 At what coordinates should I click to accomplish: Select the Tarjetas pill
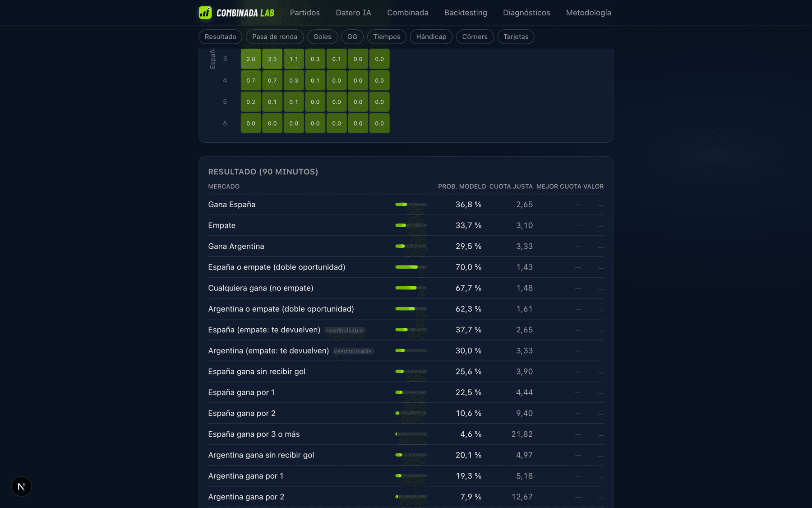tap(516, 37)
